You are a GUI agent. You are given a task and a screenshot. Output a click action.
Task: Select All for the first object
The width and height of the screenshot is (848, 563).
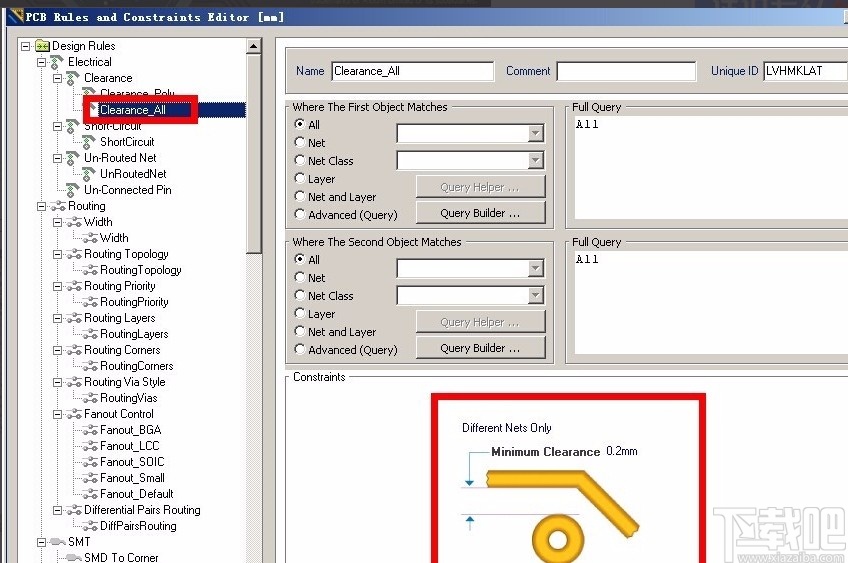pyautogui.click(x=300, y=124)
